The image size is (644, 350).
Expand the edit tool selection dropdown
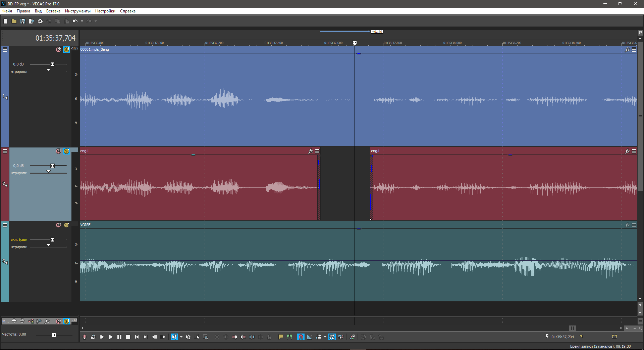181,337
